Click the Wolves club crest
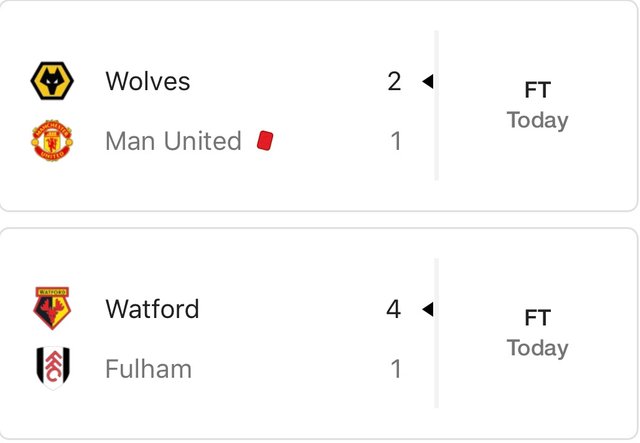The width and height of the screenshot is (640, 443). [52, 81]
